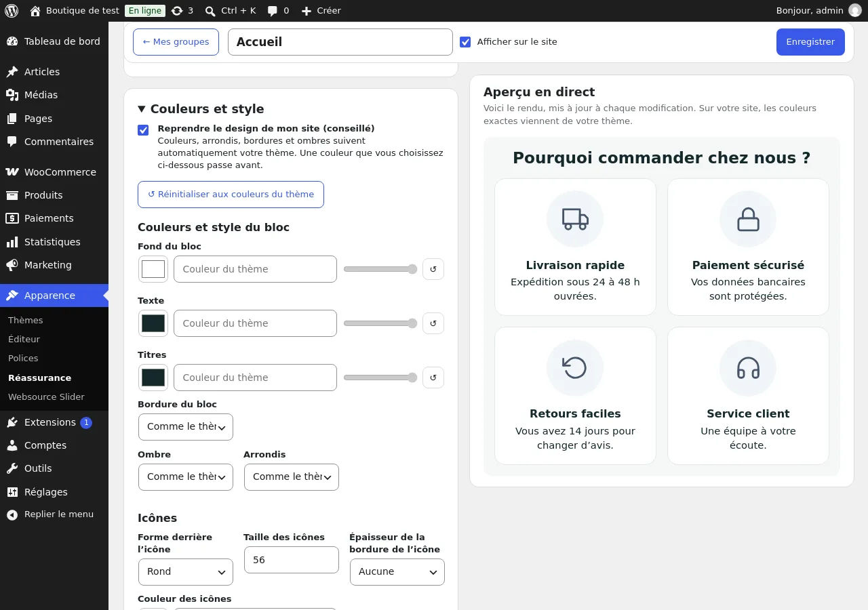Go to Thèmes submenu item

pos(26,320)
